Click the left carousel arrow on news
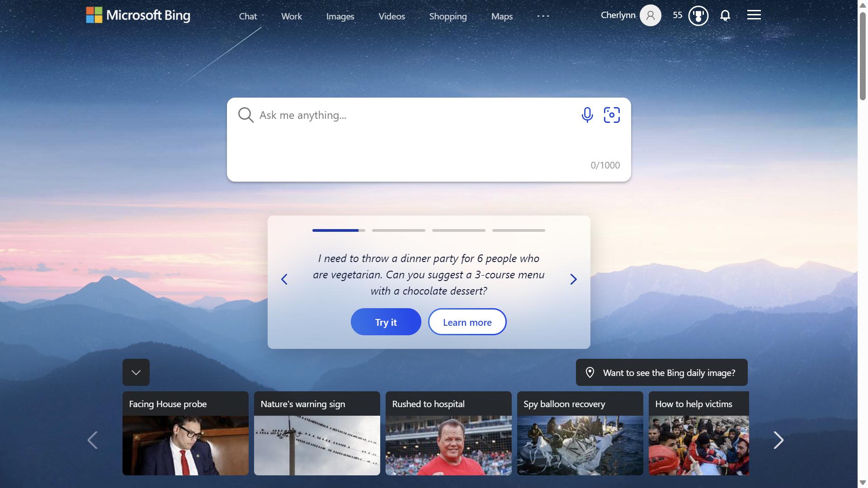The width and height of the screenshot is (868, 488). (x=92, y=440)
